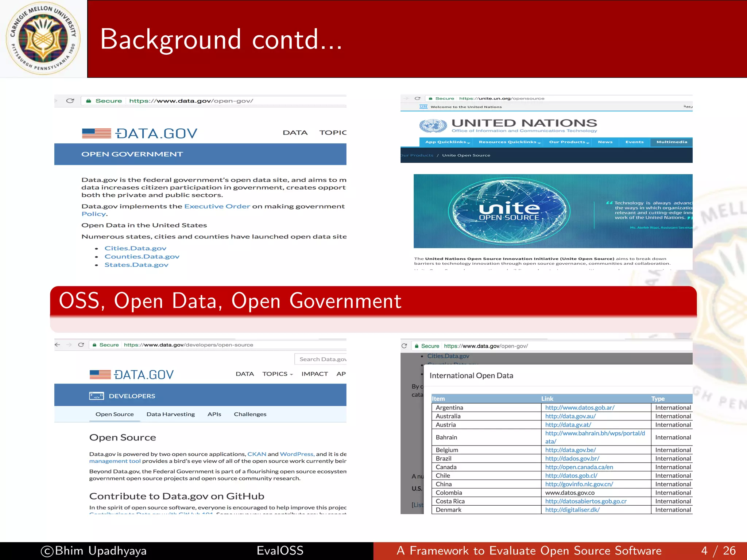The width and height of the screenshot is (747, 560).
Task: Open Denmark's digitaliser.dk link
Action: pyautogui.click(x=572, y=510)
